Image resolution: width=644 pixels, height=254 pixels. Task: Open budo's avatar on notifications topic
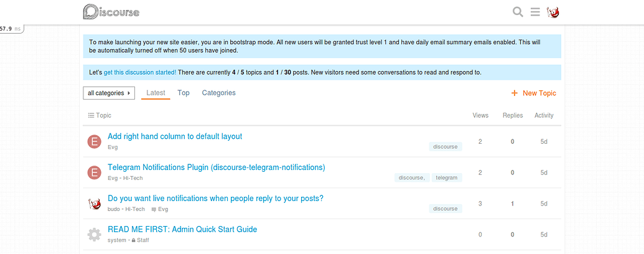pyautogui.click(x=94, y=204)
